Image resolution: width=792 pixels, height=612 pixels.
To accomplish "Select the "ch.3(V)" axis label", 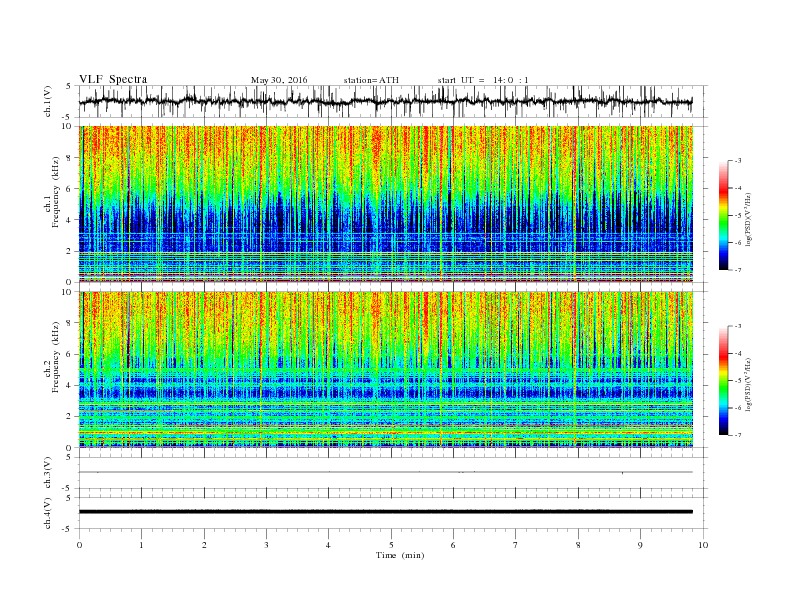I will (x=48, y=473).
